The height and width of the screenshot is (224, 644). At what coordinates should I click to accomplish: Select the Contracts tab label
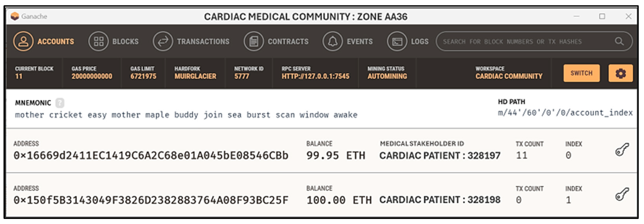[x=288, y=41]
